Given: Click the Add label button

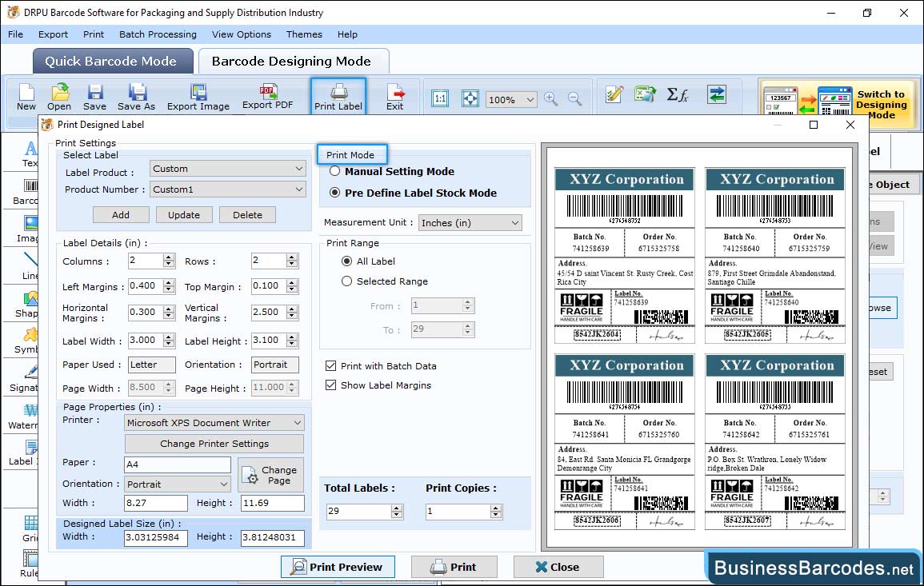Looking at the screenshot, I should [121, 215].
